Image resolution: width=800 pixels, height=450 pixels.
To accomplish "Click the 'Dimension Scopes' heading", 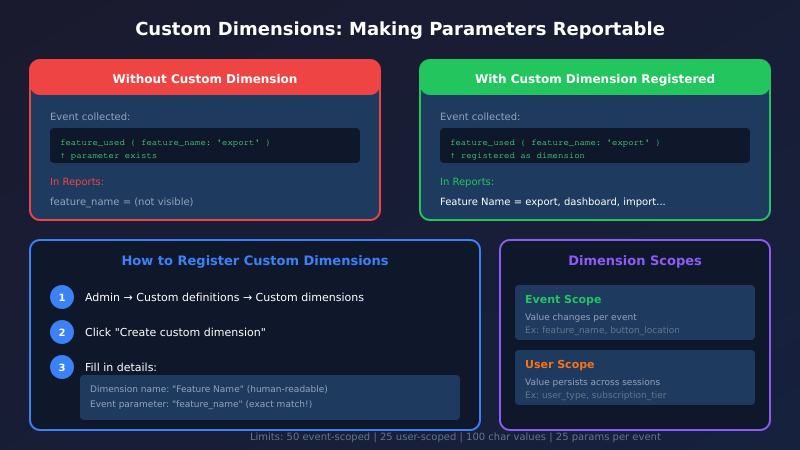I will point(635,261).
